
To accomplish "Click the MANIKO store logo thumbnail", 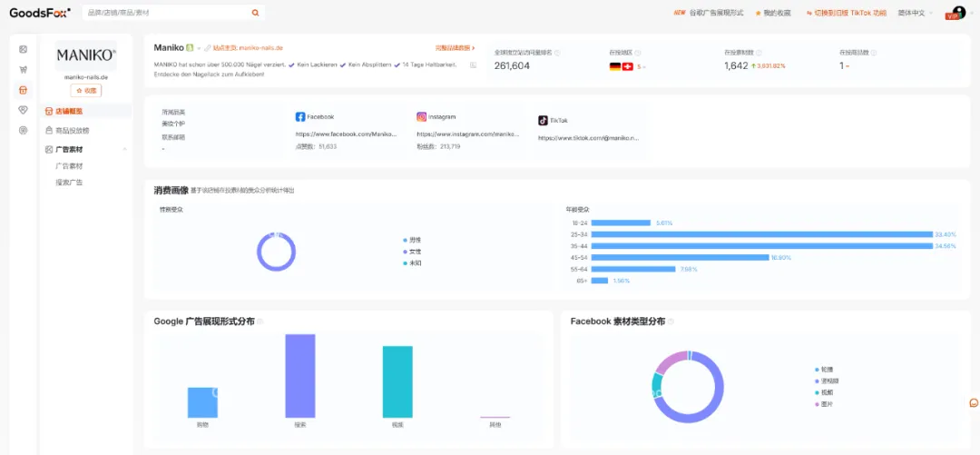I will click(85, 55).
